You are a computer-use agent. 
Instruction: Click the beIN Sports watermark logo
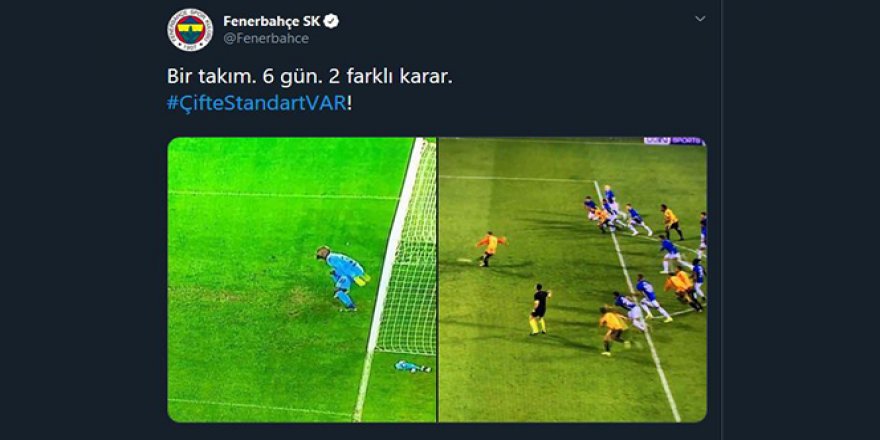coord(673,141)
